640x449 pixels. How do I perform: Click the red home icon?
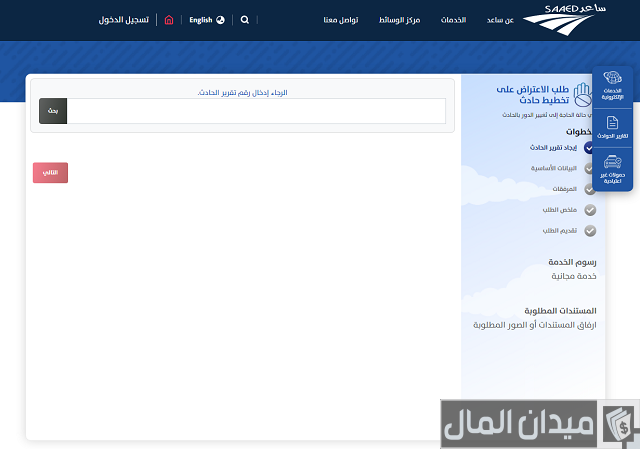point(169,20)
